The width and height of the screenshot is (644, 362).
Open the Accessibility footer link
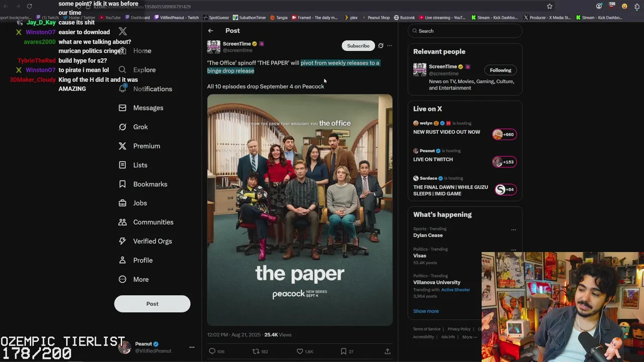[424, 337]
